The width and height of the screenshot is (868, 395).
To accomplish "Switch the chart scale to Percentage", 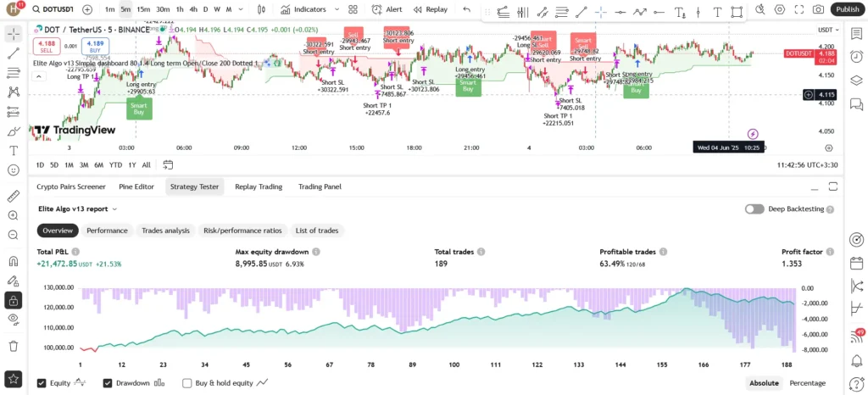I will pos(807,383).
